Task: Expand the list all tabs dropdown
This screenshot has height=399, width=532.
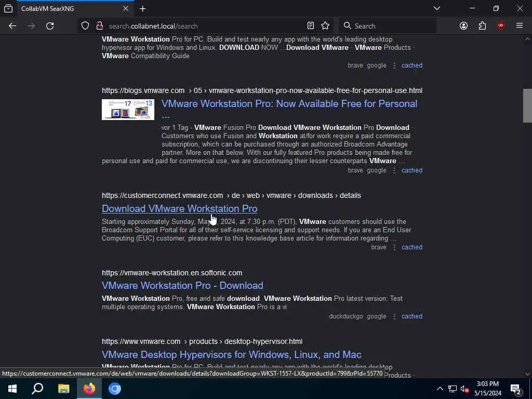Action: 437,8
